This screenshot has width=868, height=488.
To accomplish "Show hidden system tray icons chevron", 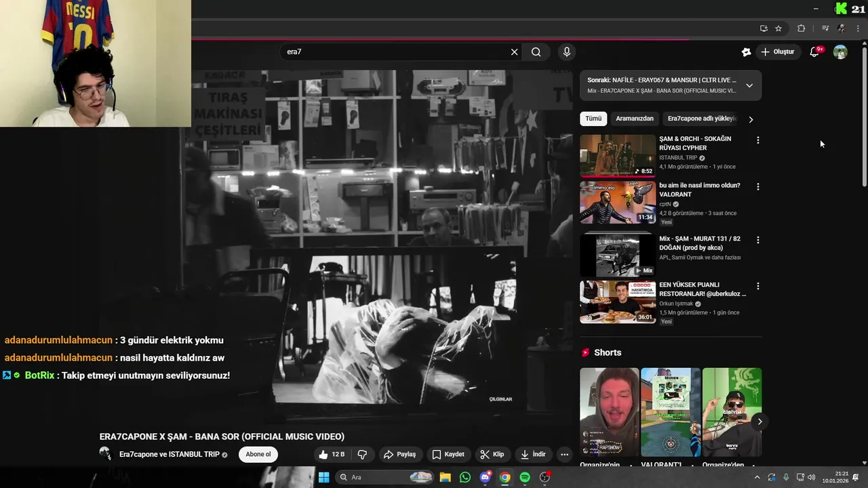I will click(x=757, y=477).
